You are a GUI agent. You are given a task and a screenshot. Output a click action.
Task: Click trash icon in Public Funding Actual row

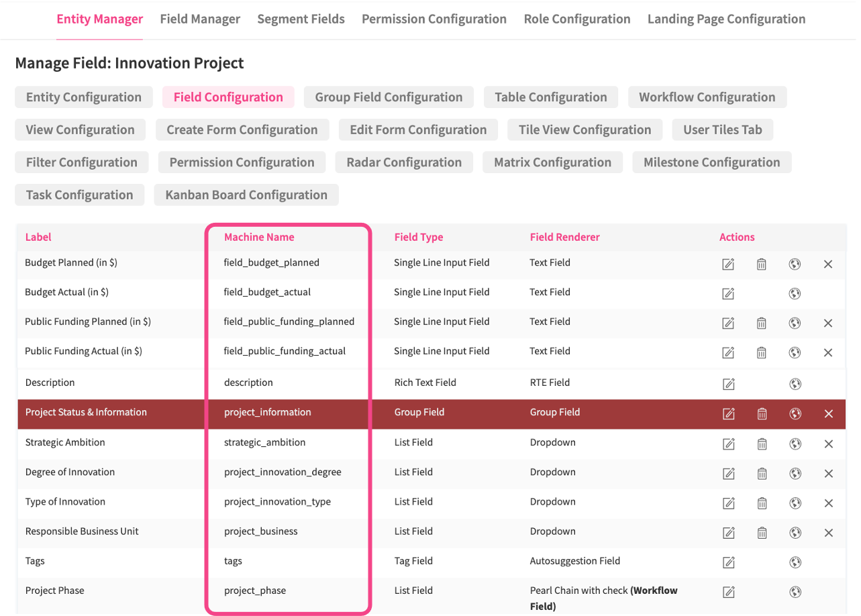[x=762, y=352]
